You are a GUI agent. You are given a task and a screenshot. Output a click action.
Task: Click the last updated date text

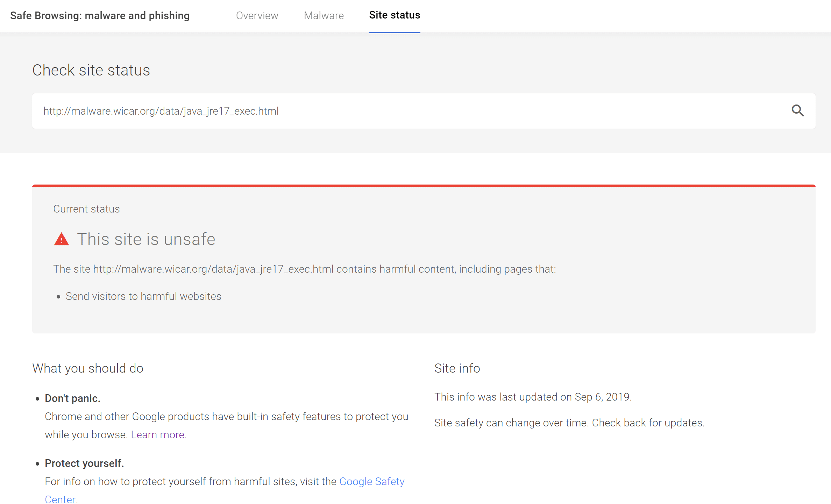click(533, 397)
